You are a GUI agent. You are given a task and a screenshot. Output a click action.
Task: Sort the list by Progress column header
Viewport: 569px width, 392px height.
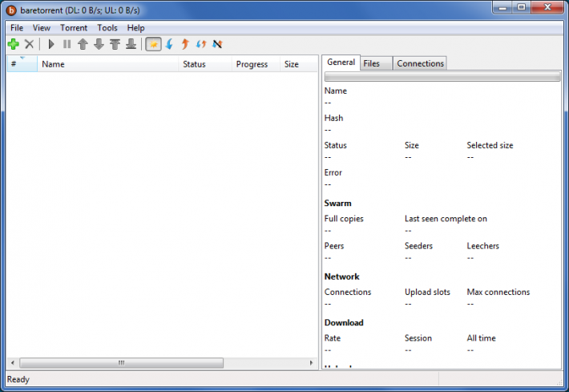click(x=256, y=64)
